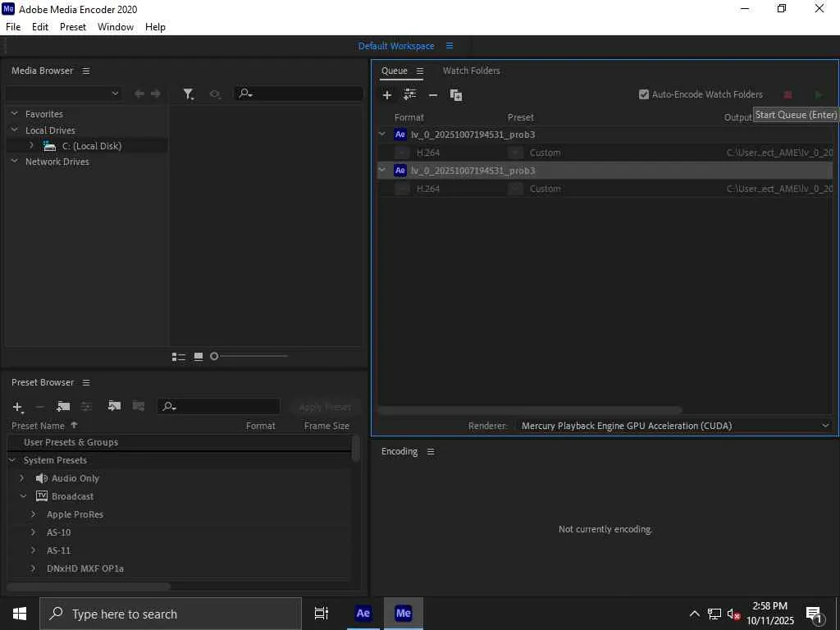Screen dimensions: 840x630
Task: Open format dropdown of second H.264 output
Action: click(x=402, y=189)
